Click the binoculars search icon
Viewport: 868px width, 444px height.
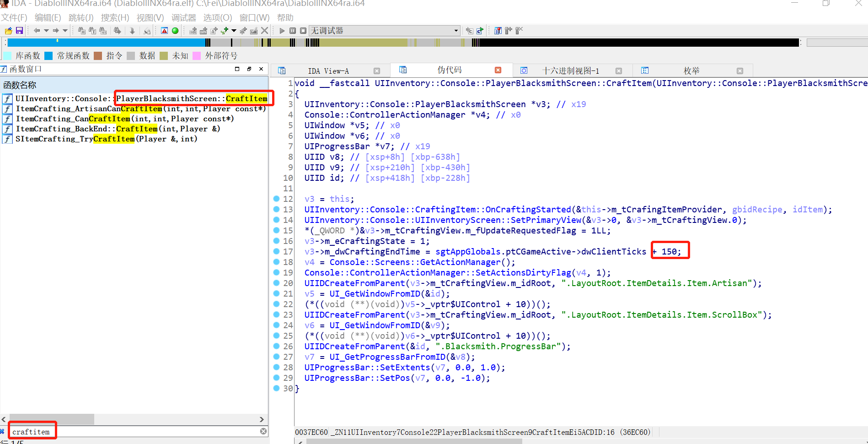coord(81,31)
